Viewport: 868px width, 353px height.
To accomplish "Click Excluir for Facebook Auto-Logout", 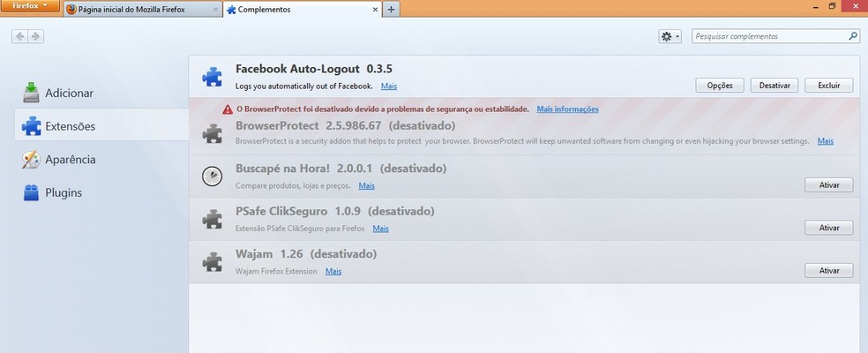I will [x=828, y=86].
